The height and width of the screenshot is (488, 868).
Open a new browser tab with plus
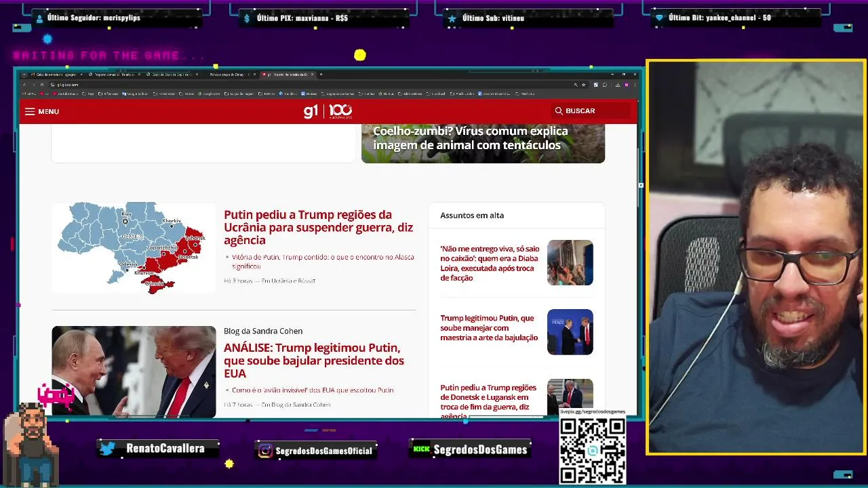(x=321, y=75)
